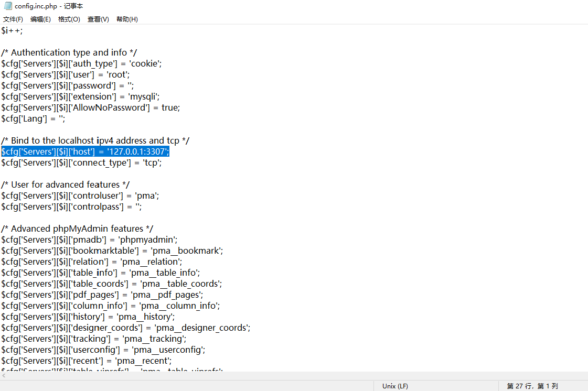This screenshot has height=391, width=588.
Task: Click the highlighted host 127.0.0.1:3307 line
Action: (85, 152)
